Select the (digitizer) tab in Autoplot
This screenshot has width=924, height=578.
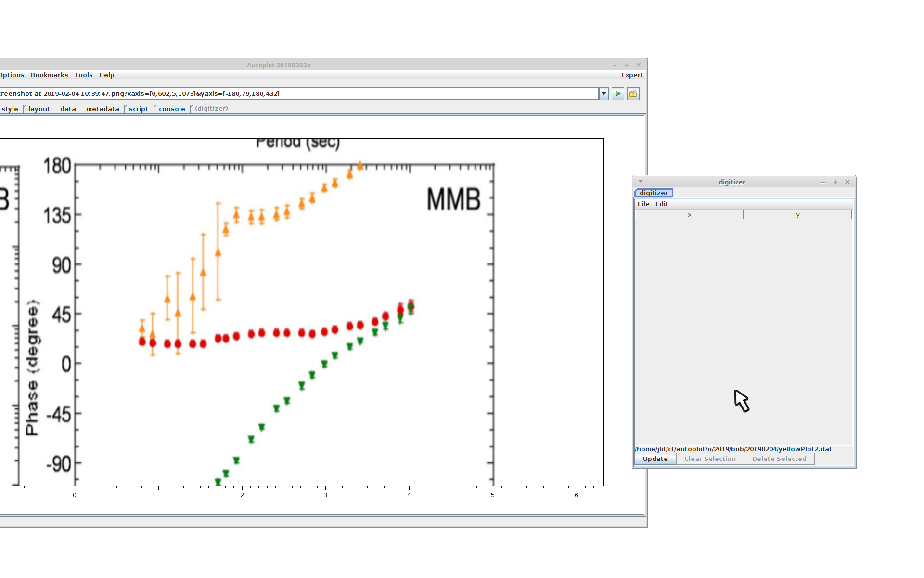(211, 109)
